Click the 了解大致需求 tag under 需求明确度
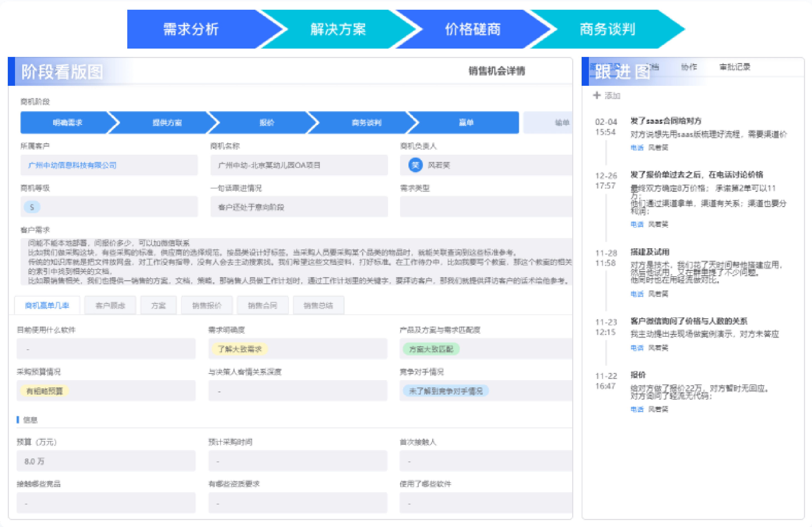The image size is (812, 527). tap(240, 349)
